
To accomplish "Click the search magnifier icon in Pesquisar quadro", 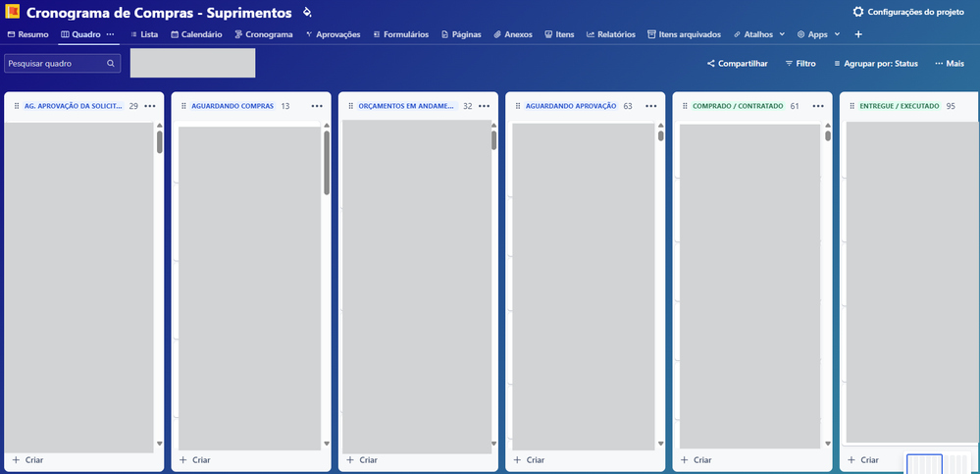I will pyautogui.click(x=111, y=63).
